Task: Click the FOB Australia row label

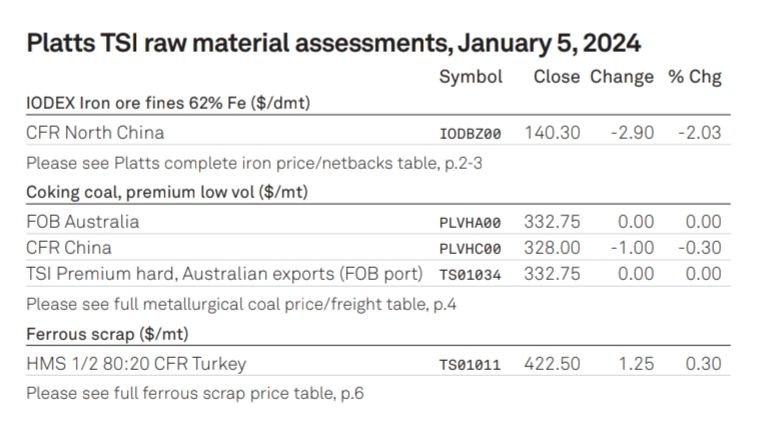Action: tap(82, 222)
